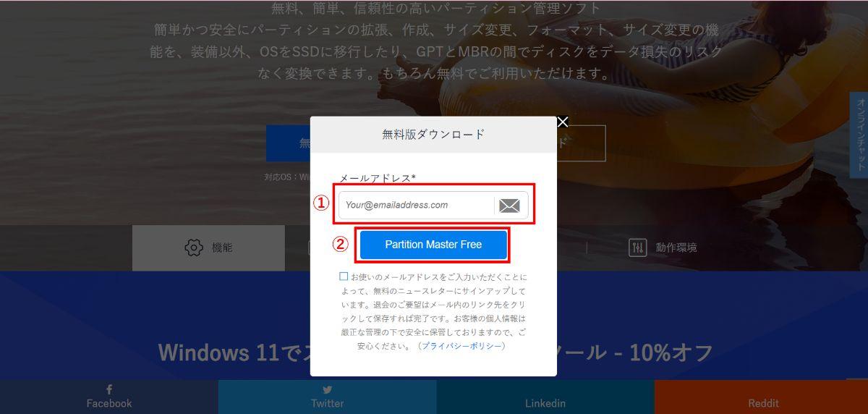The width and height of the screenshot is (868, 414).
Task: Share on Facebook
Action: tap(109, 397)
